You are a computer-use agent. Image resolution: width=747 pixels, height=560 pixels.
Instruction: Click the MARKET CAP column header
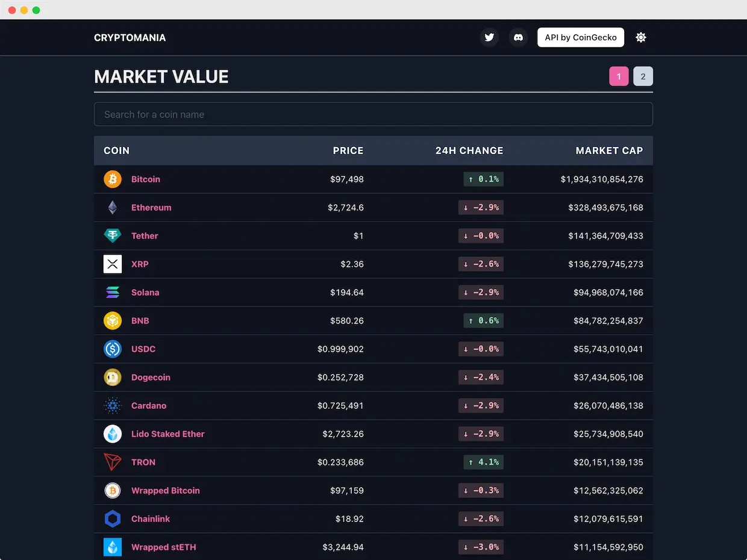609,151
